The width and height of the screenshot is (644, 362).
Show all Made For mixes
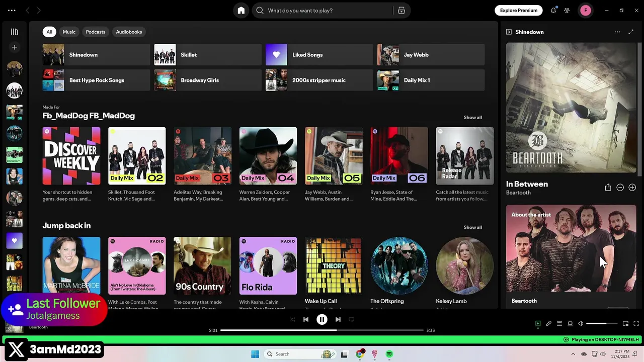pos(472,117)
